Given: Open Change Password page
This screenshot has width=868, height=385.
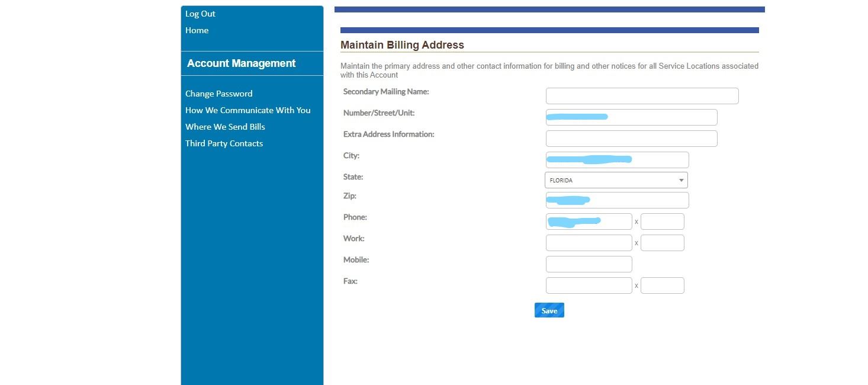Looking at the screenshot, I should (218, 93).
